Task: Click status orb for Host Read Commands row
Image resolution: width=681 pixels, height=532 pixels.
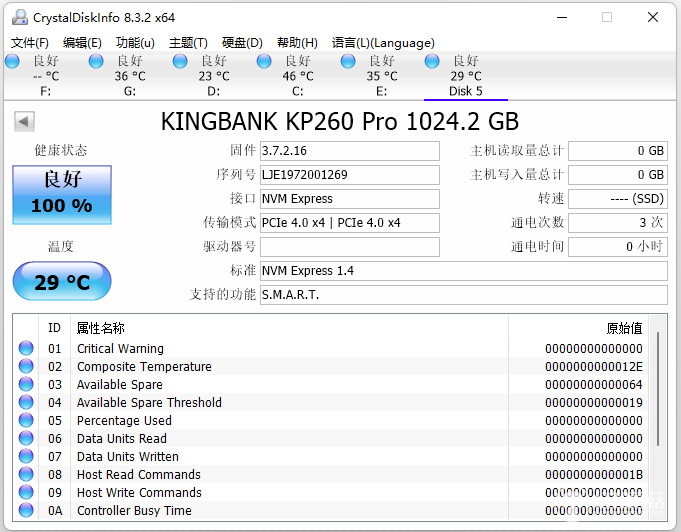Action: point(26,474)
